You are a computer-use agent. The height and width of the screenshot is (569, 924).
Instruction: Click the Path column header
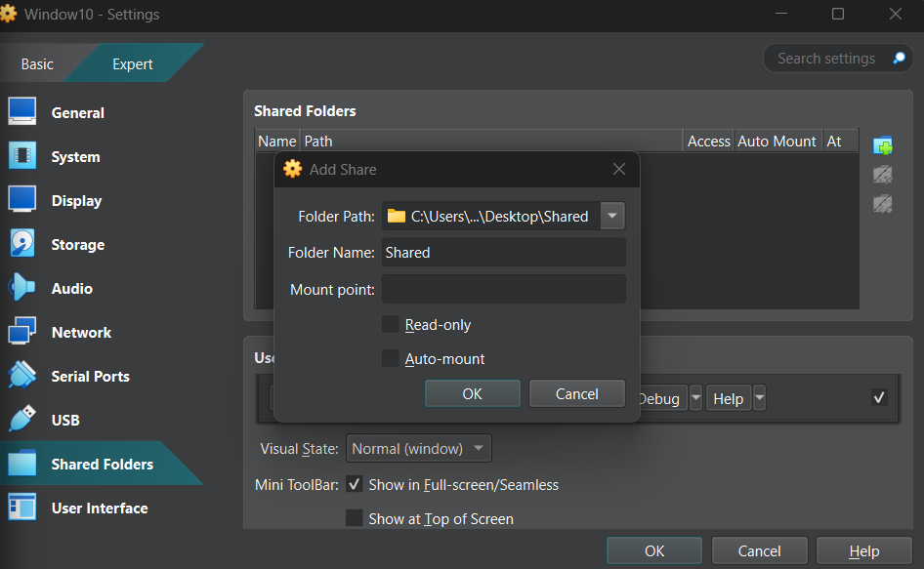(492, 142)
